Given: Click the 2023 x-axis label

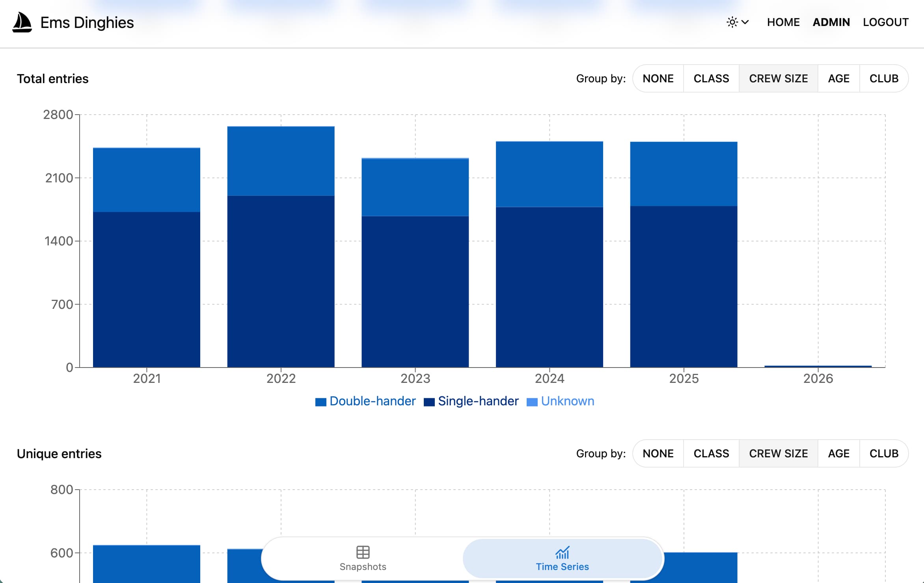Looking at the screenshot, I should tap(415, 379).
